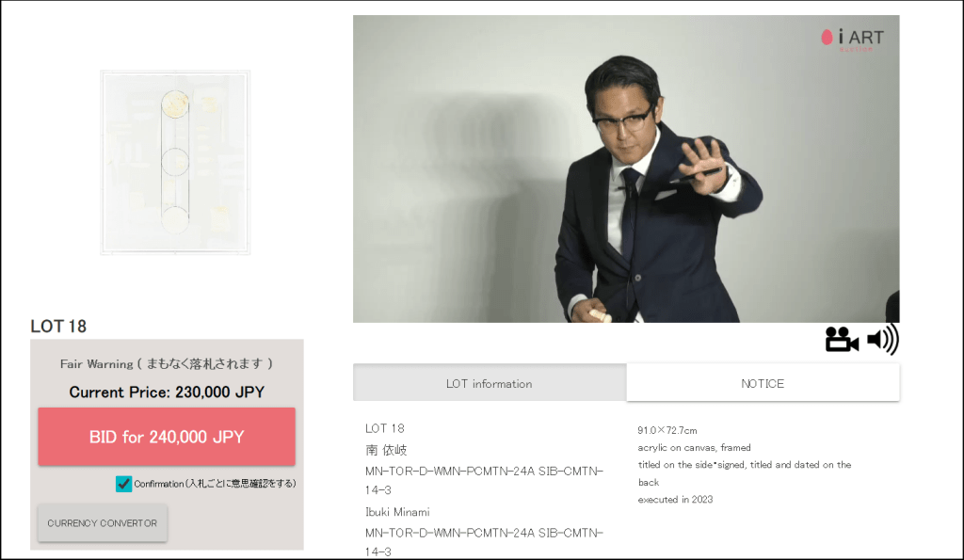964x560 pixels.
Task: Click the executed in 2023 text
Action: (675, 500)
